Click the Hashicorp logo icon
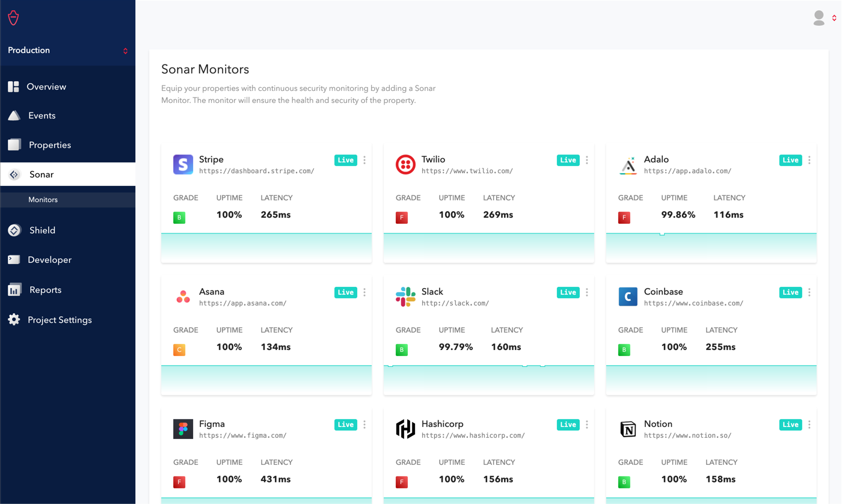The image size is (842, 504). [405, 429]
